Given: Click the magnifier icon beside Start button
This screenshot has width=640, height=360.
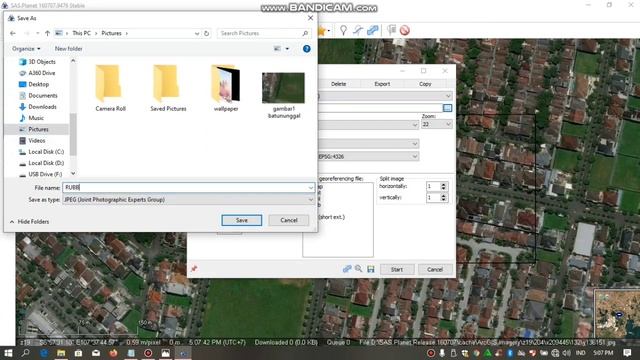Looking at the screenshot, I should point(358,269).
